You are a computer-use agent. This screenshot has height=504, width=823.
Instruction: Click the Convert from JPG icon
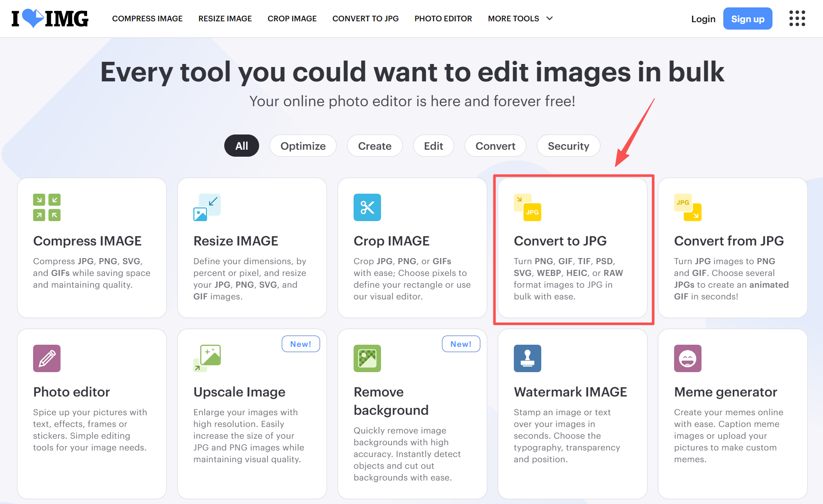688,207
